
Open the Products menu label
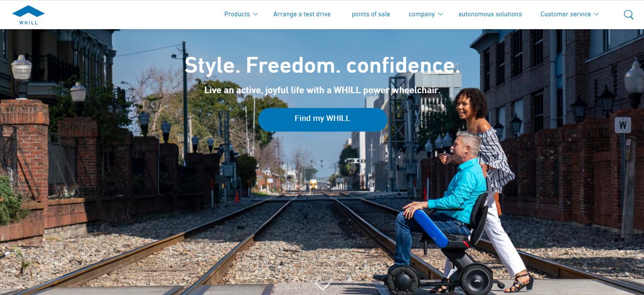tap(237, 14)
